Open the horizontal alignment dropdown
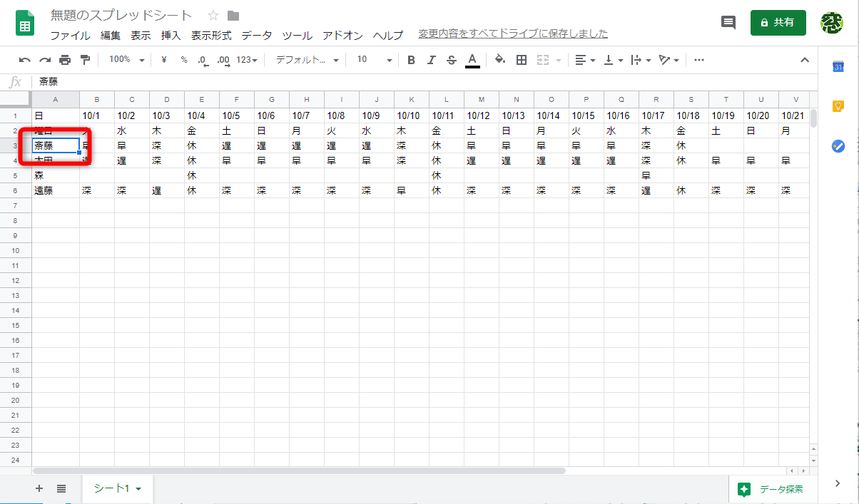Viewport: 859px width, 504px height. tap(585, 60)
